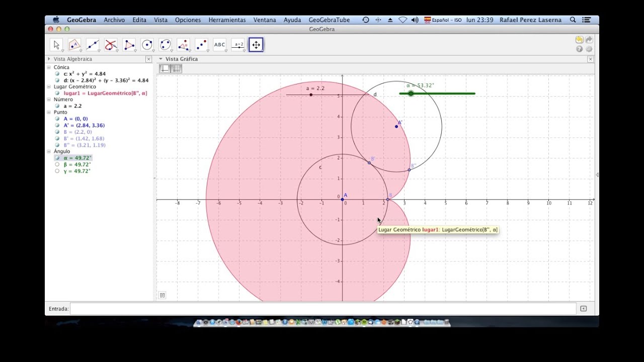Select the α = 49.72° row
Viewport: 644px width, 362px height.
click(77, 158)
